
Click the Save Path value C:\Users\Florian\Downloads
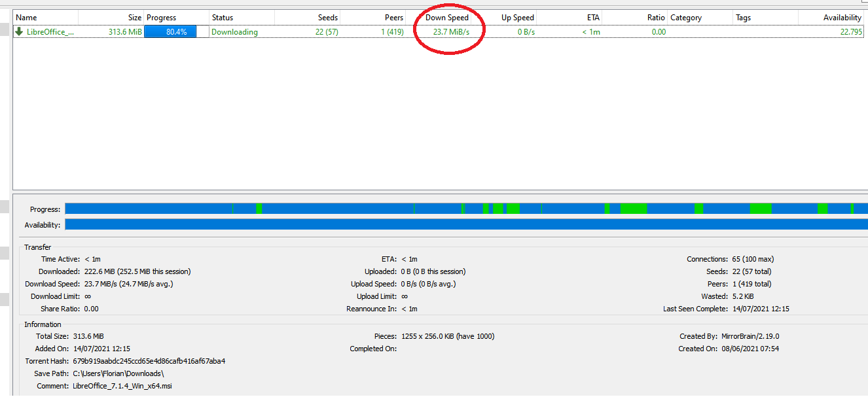[118, 373]
